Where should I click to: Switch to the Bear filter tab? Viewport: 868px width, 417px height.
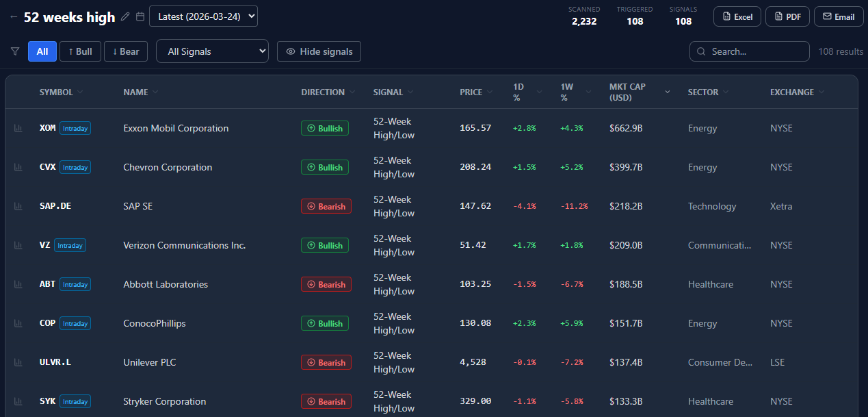[125, 51]
